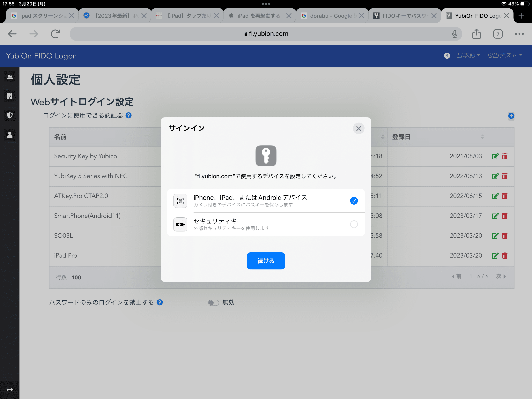This screenshot has width=532, height=399.
Task: Click the fl.yubion.com address bar
Action: (x=266, y=34)
